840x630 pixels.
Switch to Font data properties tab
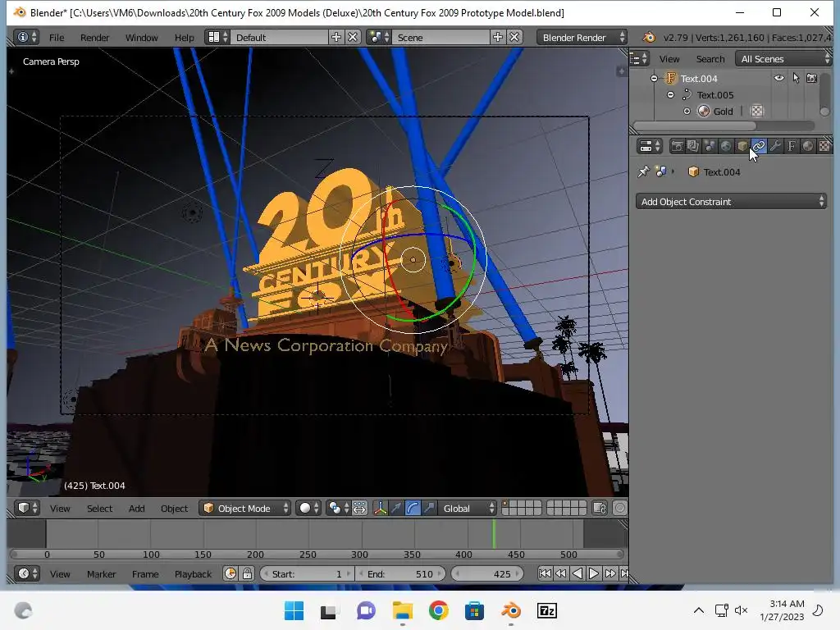(x=792, y=146)
